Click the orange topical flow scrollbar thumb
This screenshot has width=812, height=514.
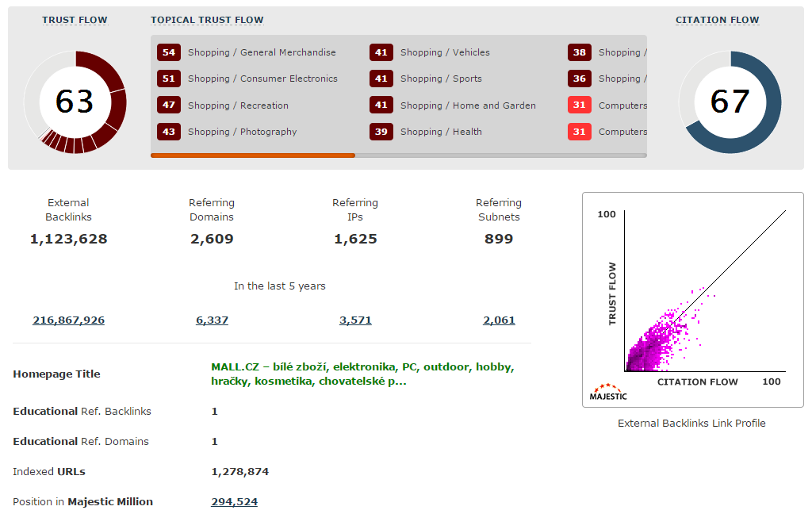(253, 155)
